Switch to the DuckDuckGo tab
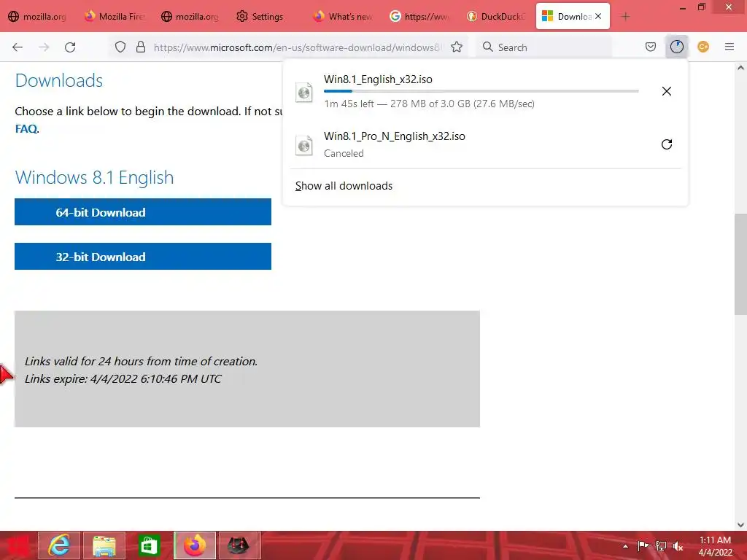Viewport: 747px width, 560px height. (496, 17)
